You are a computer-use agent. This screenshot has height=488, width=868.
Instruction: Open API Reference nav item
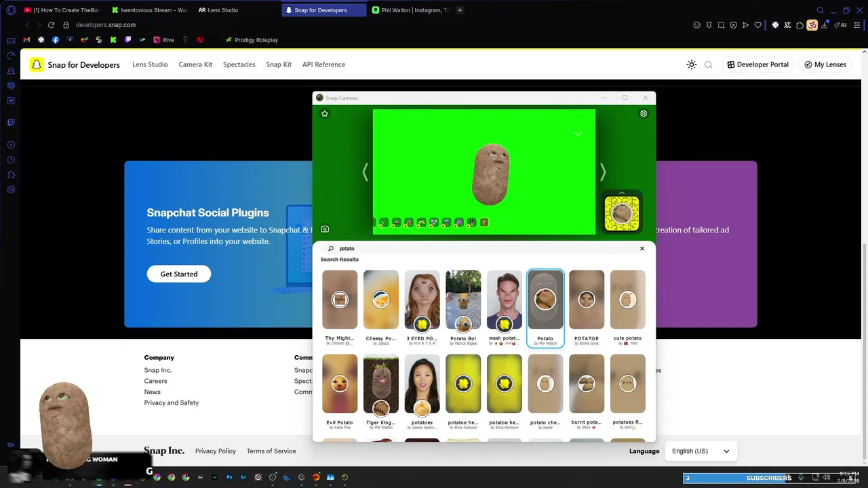[x=323, y=64]
